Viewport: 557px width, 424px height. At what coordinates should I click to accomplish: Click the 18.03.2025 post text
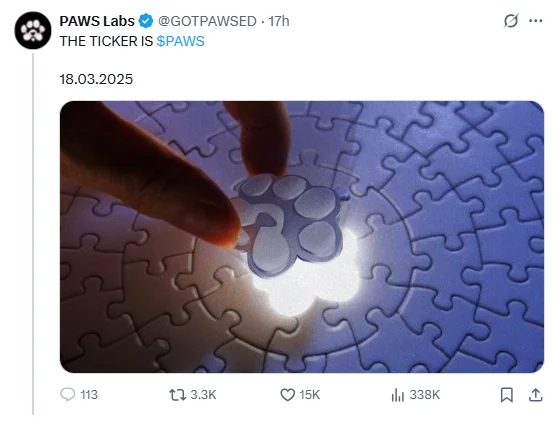tap(96, 79)
